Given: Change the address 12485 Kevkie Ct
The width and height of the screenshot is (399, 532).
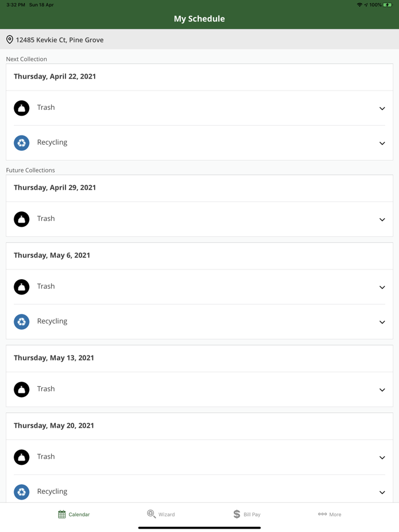Looking at the screenshot, I should point(60,40).
